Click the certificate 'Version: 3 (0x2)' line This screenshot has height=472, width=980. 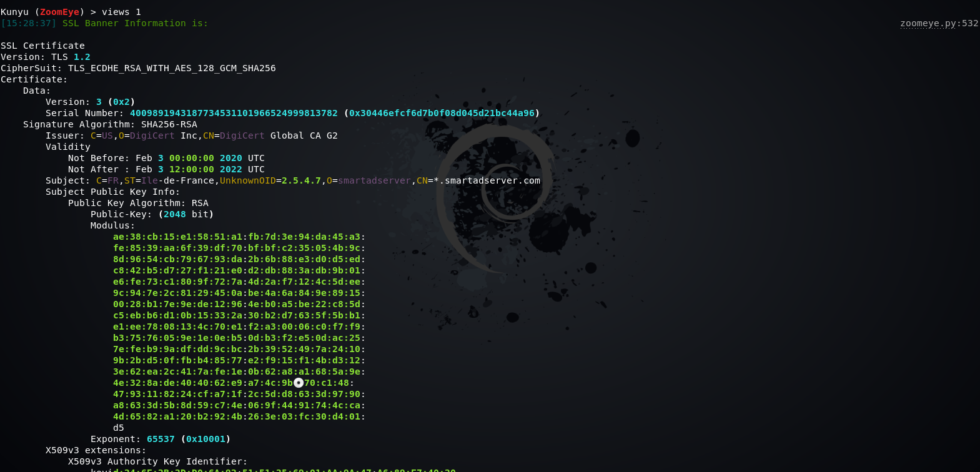(91, 102)
